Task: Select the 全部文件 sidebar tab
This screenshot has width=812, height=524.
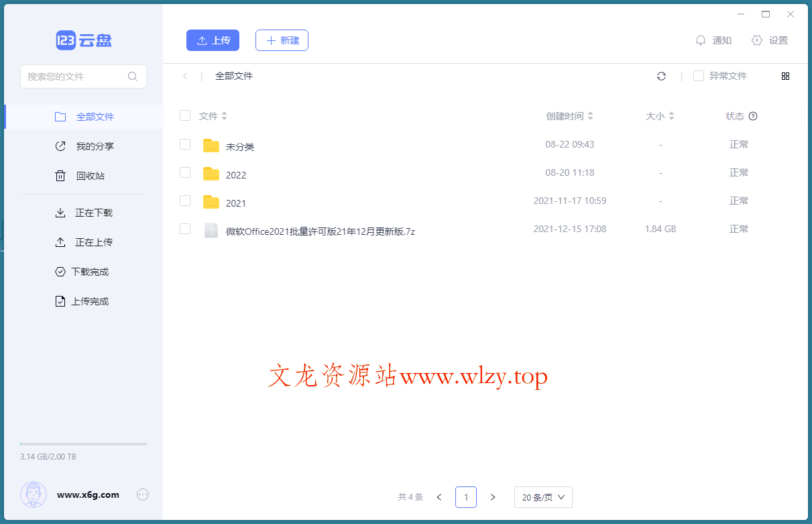Action: click(x=94, y=115)
